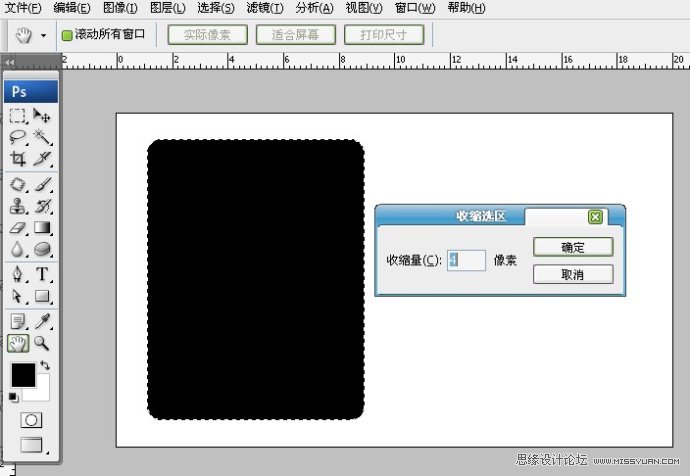Click the 打印尺寸 button
The width and height of the screenshot is (690, 476).
(x=384, y=35)
